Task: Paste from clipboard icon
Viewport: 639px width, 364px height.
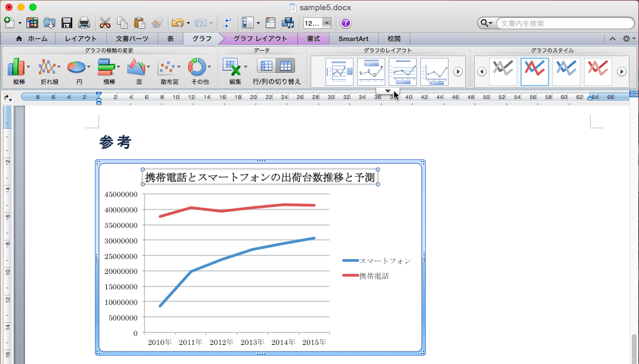Action: point(140,23)
